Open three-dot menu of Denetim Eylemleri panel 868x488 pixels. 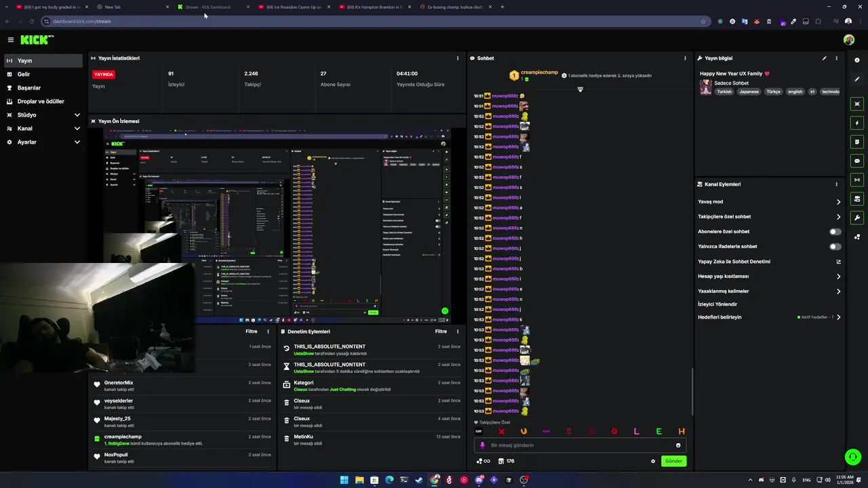458,331
